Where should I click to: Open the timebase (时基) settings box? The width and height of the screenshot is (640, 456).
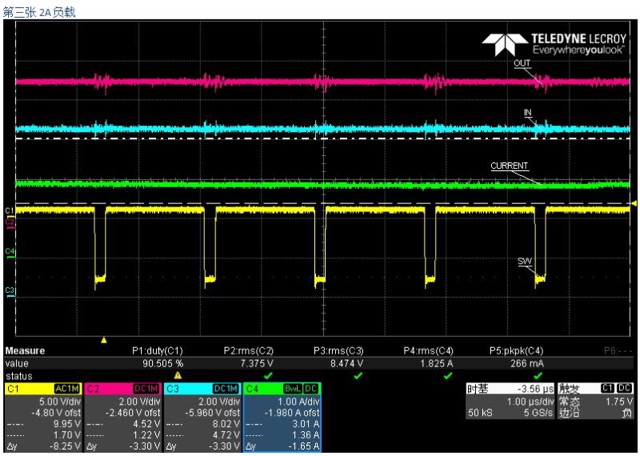tap(511, 401)
